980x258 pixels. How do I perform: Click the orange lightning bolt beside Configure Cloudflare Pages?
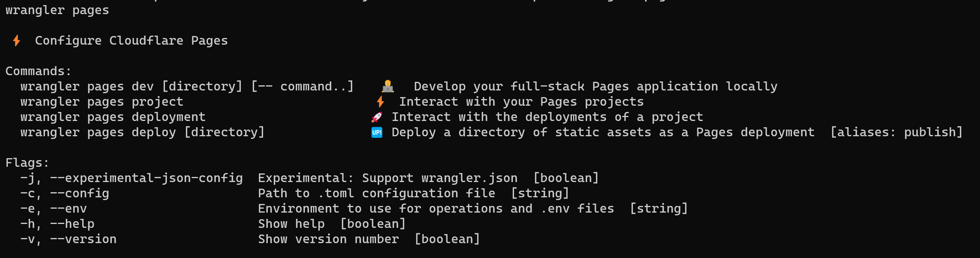16,40
